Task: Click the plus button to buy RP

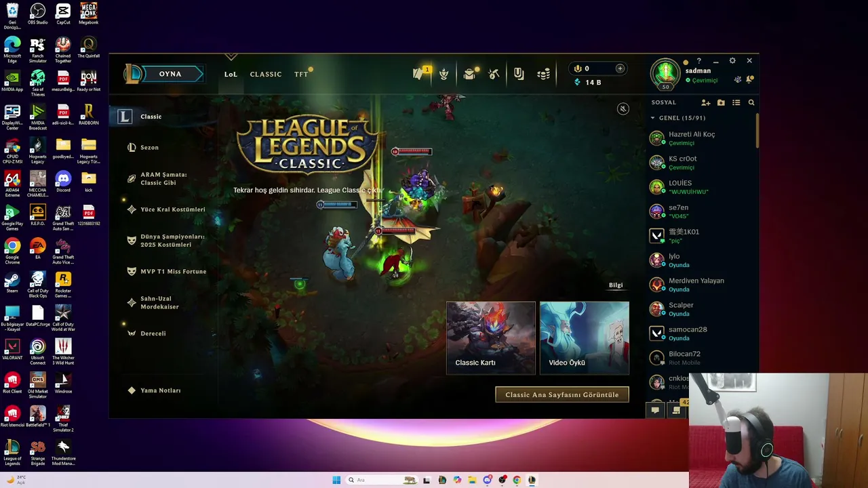Action: (620, 68)
